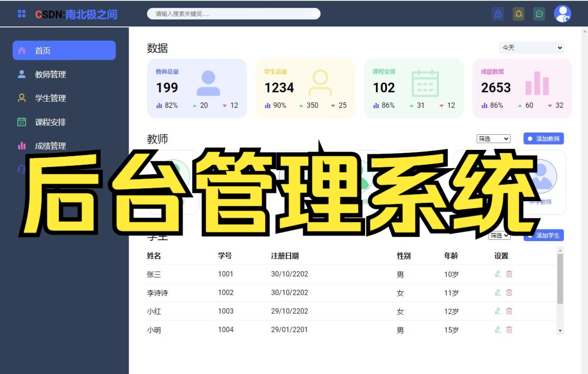Screen dimensions: 588x374
Task: Click the student name 张三
Action: pyautogui.click(x=154, y=275)
